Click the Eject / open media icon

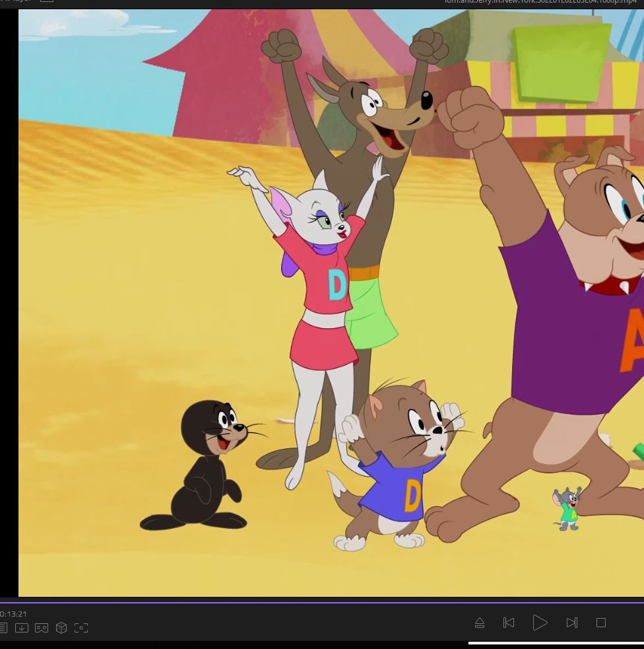[480, 623]
